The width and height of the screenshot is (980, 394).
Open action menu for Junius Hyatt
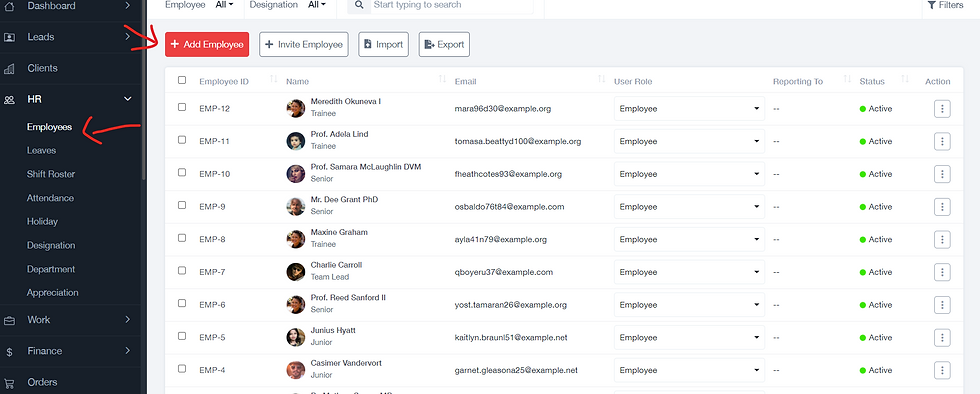(942, 337)
